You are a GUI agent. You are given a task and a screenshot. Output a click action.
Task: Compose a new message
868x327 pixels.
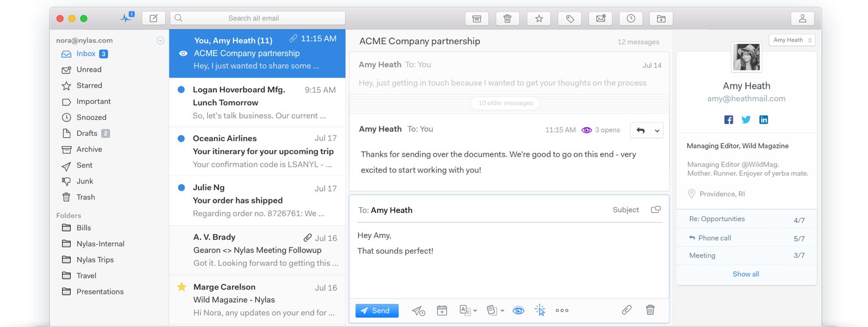tap(154, 18)
